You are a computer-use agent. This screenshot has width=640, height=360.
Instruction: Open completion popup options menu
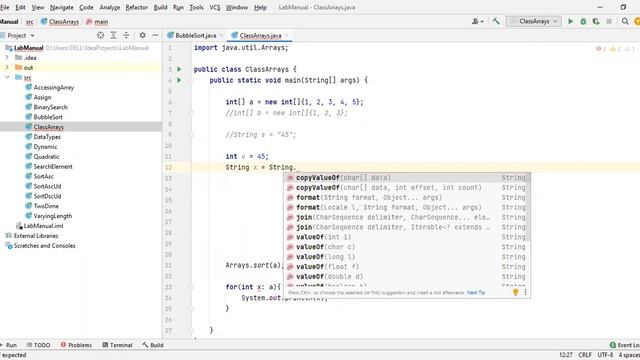tap(525, 292)
